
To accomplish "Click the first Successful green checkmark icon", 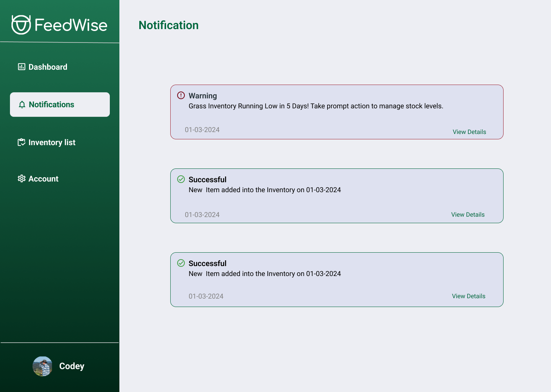I will point(181,179).
